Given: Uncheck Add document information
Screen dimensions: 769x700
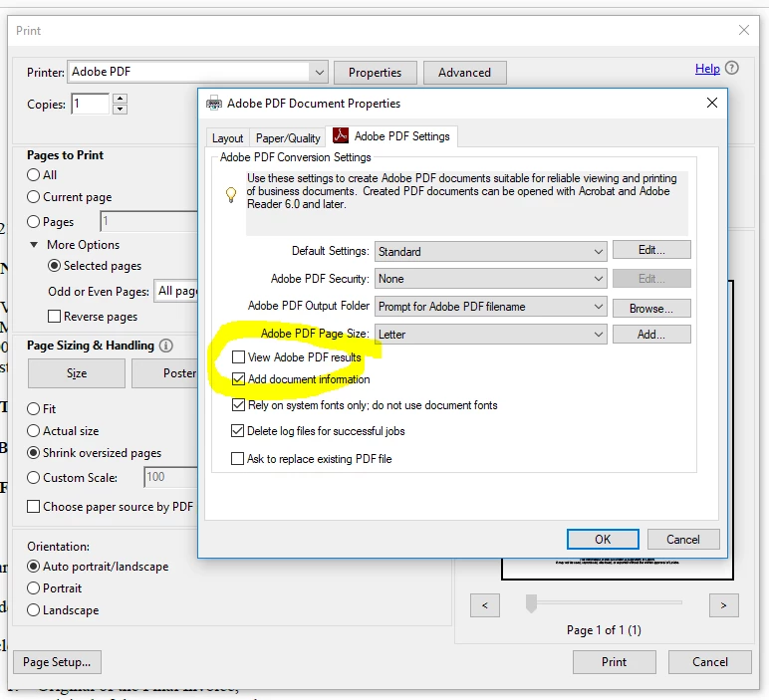Looking at the screenshot, I should [238, 379].
